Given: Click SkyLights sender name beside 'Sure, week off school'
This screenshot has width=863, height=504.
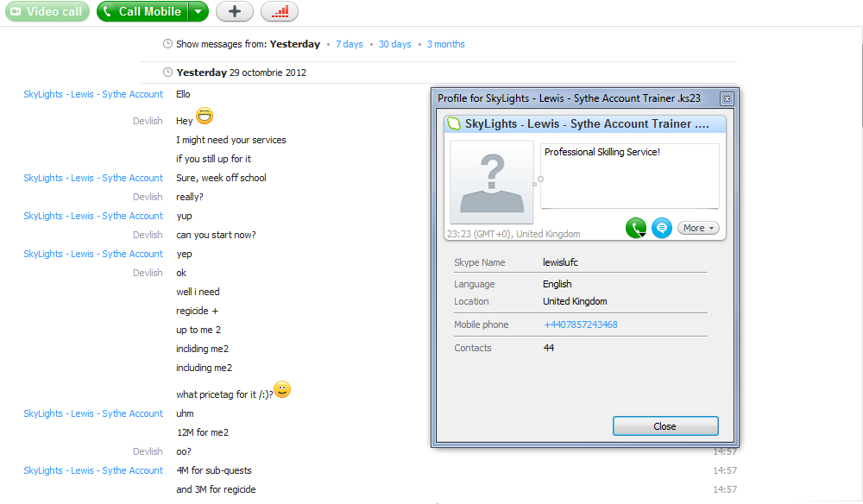Looking at the screenshot, I should pyautogui.click(x=93, y=178).
